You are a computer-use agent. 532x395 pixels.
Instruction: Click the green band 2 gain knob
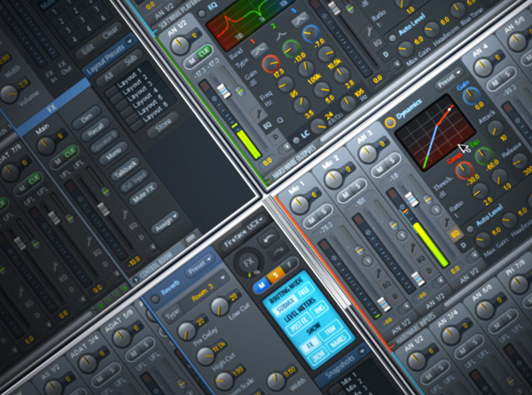(x=291, y=49)
